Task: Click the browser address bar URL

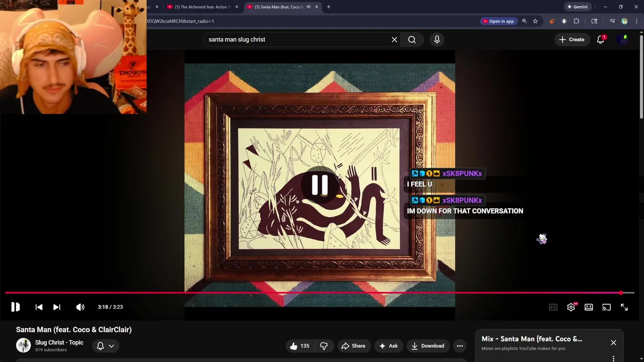Action: tap(180, 21)
